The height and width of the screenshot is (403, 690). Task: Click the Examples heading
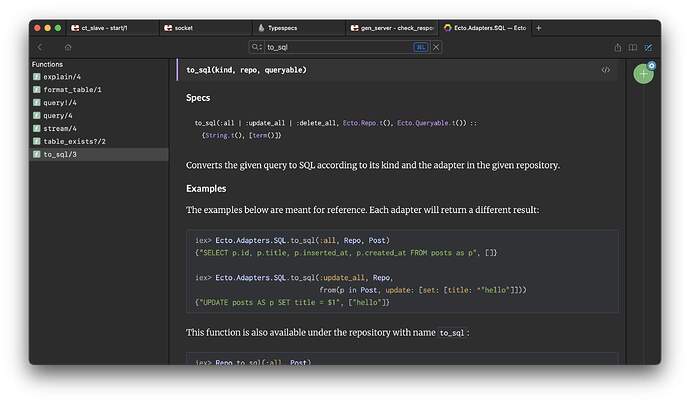click(206, 189)
